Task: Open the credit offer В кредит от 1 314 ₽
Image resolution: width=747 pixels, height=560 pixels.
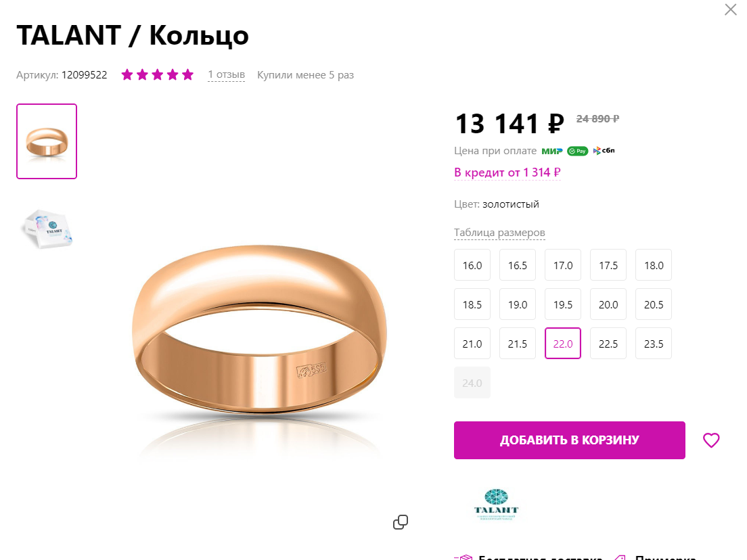Action: pyautogui.click(x=507, y=172)
